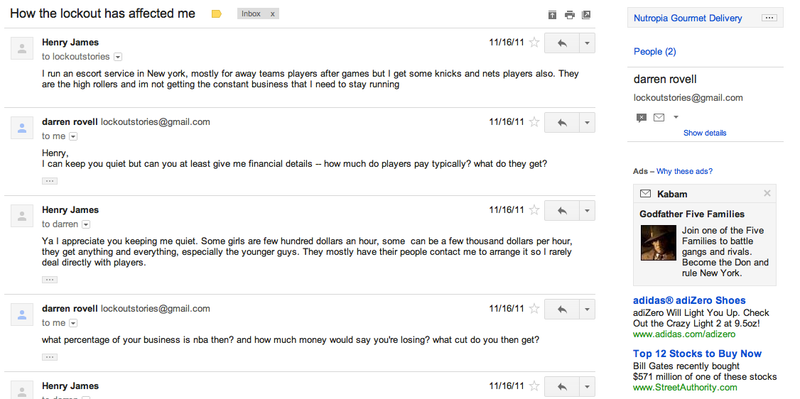Remove the Inbox label from conversation

(272, 14)
